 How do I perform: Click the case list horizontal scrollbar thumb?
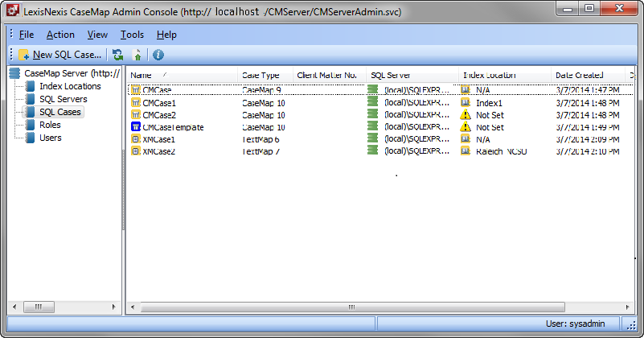352,307
